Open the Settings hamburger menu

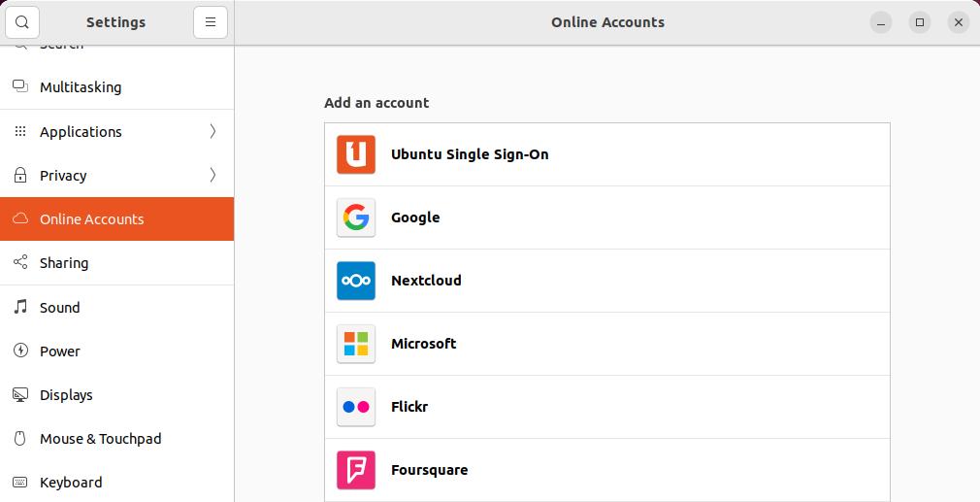[x=211, y=22]
